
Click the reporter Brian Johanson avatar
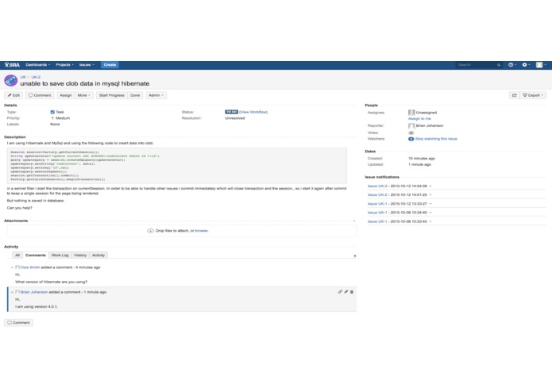coord(411,126)
